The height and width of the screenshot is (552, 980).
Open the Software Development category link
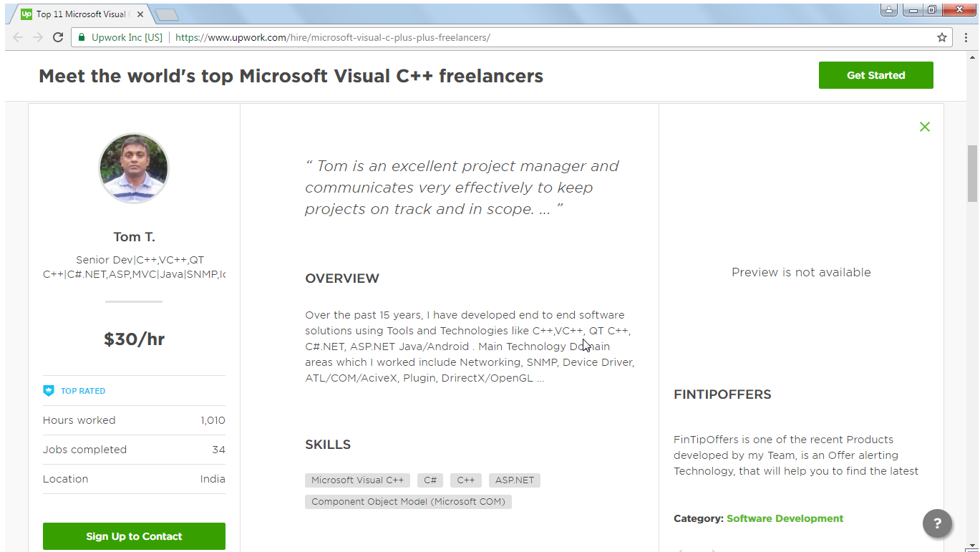tap(785, 518)
